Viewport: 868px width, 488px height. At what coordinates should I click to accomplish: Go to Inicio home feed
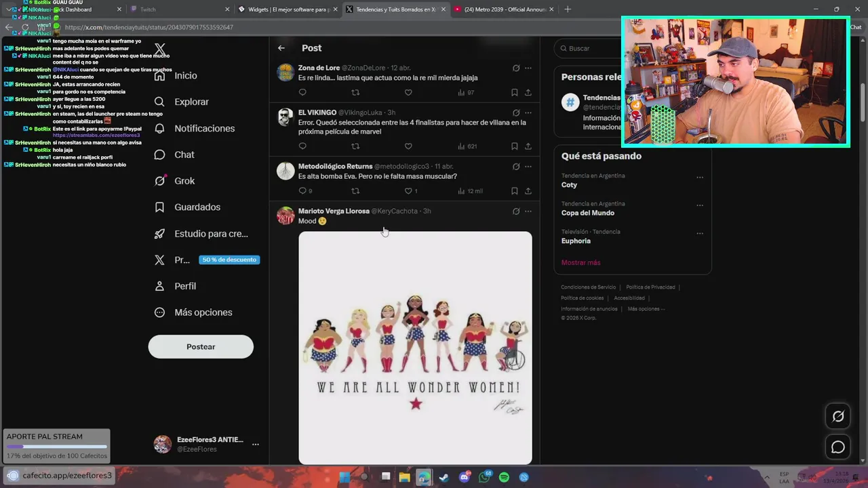pos(176,76)
